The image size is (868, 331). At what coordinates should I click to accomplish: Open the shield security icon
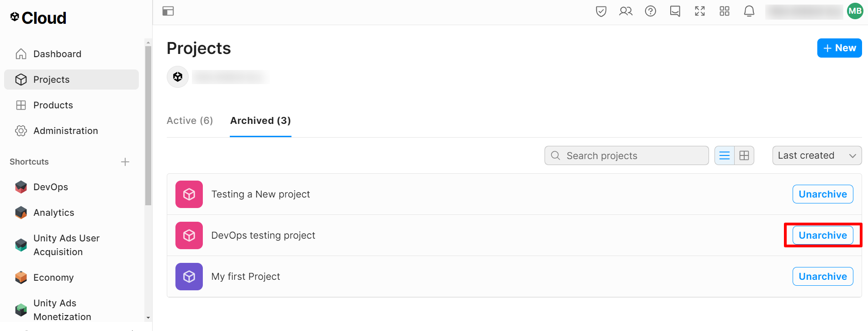coord(601,11)
